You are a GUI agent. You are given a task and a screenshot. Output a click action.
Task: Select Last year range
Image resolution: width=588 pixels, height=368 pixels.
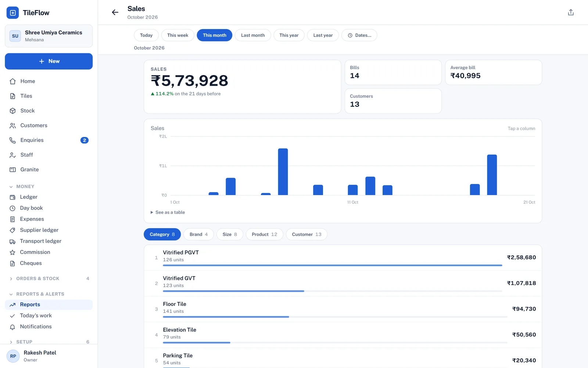pyautogui.click(x=323, y=35)
